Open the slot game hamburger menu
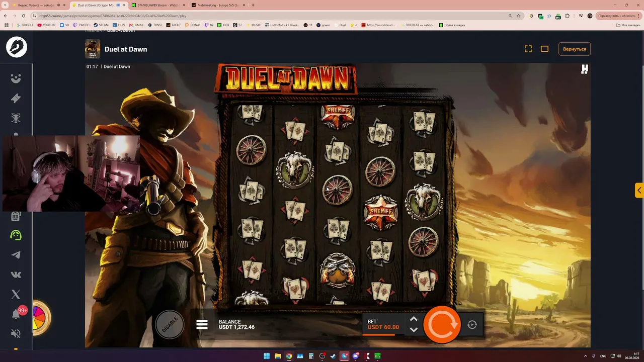 [202, 324]
